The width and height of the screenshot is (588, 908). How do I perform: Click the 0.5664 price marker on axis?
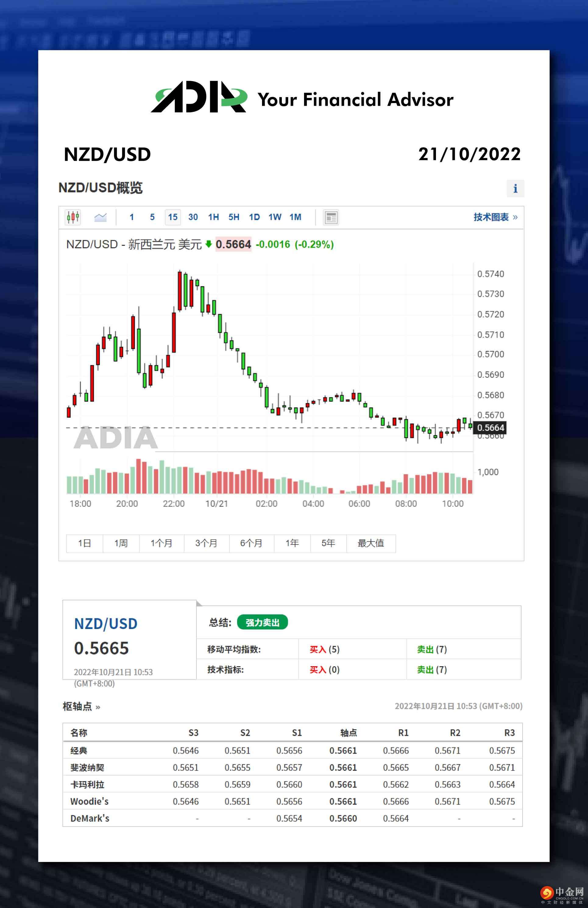tap(490, 428)
